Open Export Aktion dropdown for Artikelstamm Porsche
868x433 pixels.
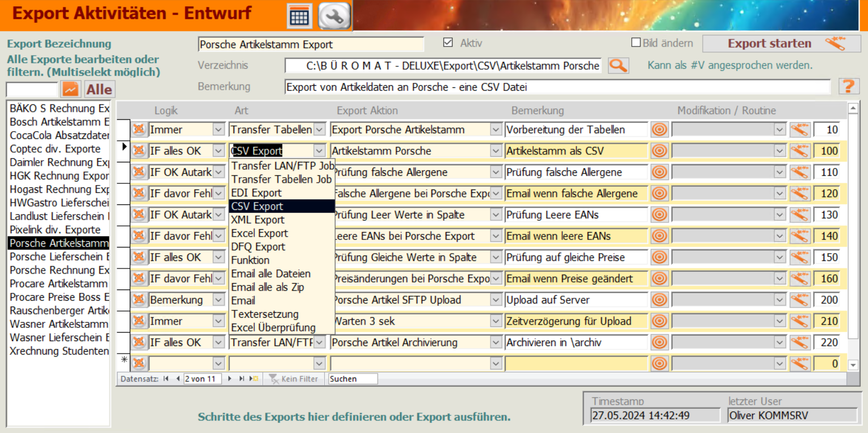coord(495,151)
